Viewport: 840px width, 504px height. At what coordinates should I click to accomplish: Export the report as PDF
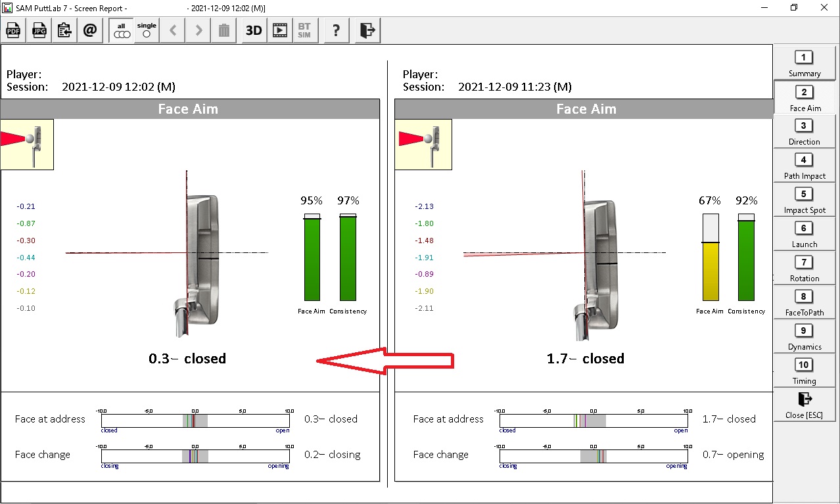click(x=13, y=30)
